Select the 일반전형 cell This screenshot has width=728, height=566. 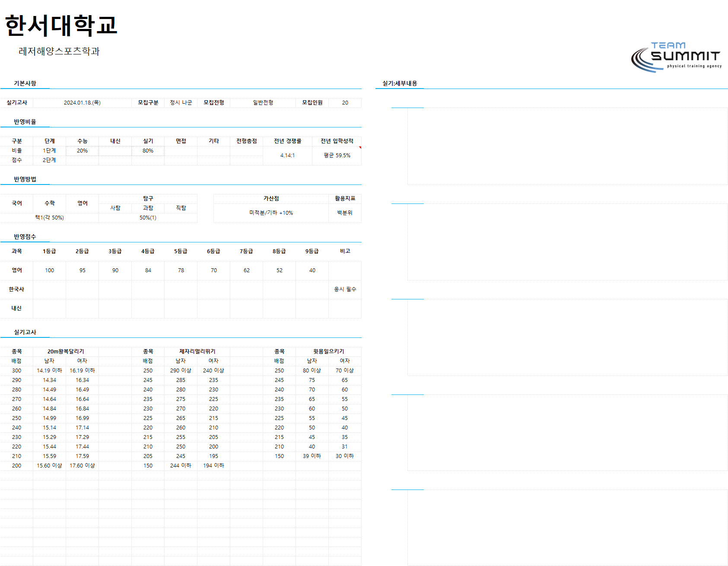[x=263, y=102]
